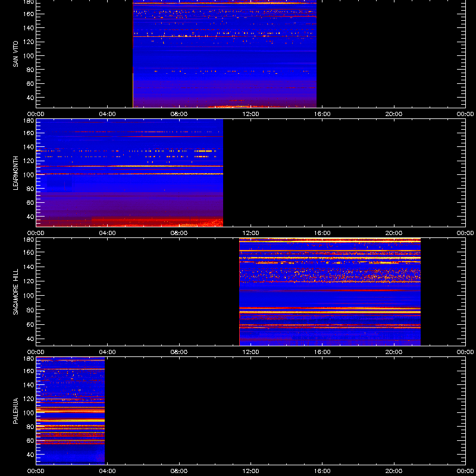This screenshot has width=476, height=476.
Task: Click the 04:00 time label under Learmonth panel
Action: click(108, 233)
